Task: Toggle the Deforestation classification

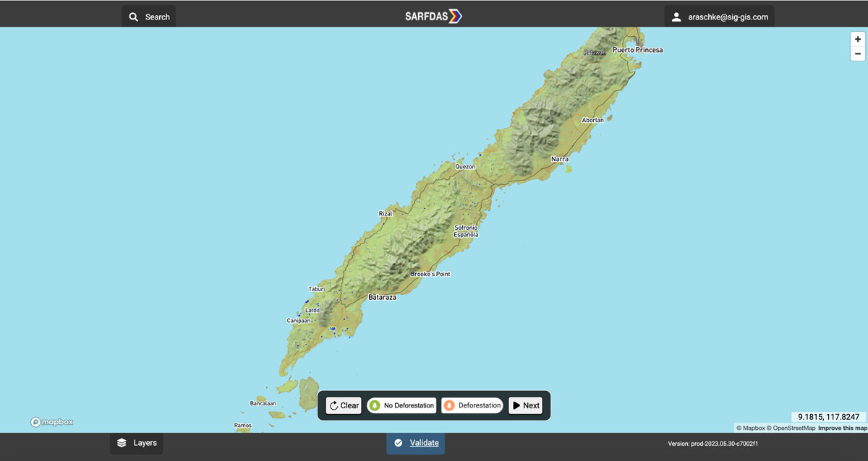Action: [x=472, y=405]
